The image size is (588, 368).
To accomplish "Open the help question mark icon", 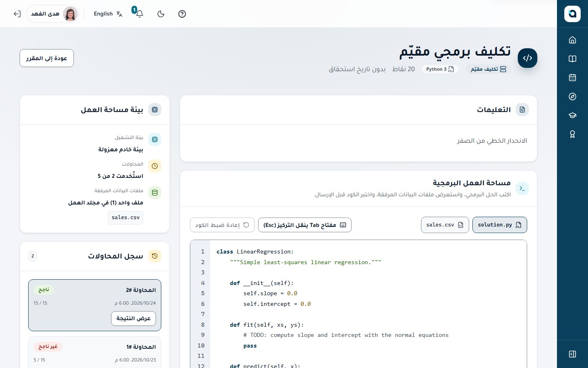I will (182, 14).
